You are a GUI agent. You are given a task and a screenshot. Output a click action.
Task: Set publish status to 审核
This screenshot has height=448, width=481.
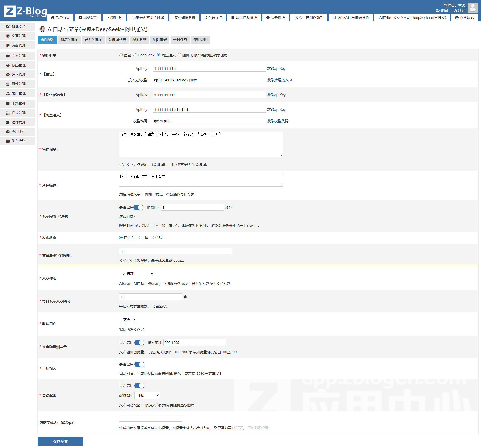pos(138,238)
